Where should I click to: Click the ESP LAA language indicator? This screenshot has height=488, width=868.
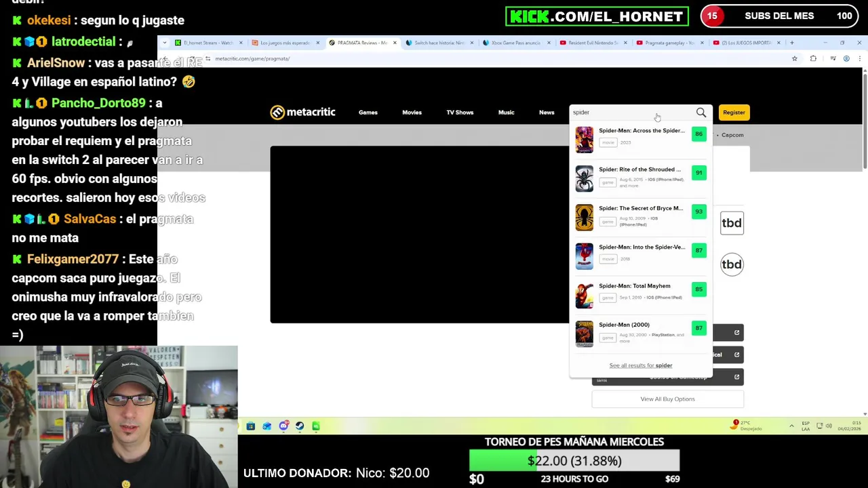tap(806, 426)
